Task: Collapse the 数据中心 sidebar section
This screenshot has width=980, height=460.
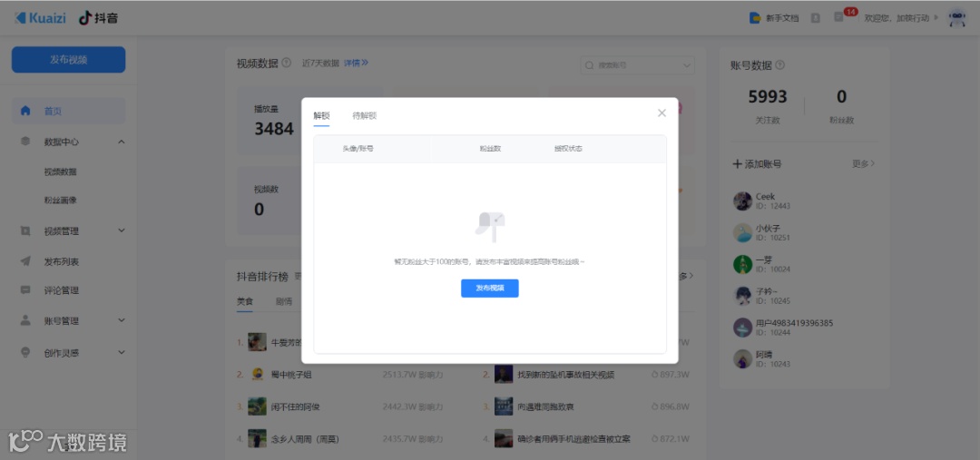Action: click(122, 142)
